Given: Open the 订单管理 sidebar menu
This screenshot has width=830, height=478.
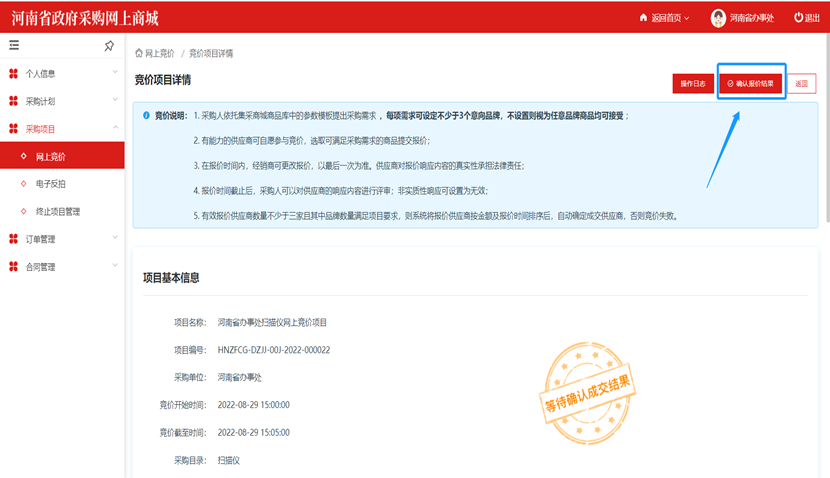Looking at the screenshot, I should point(62,239).
